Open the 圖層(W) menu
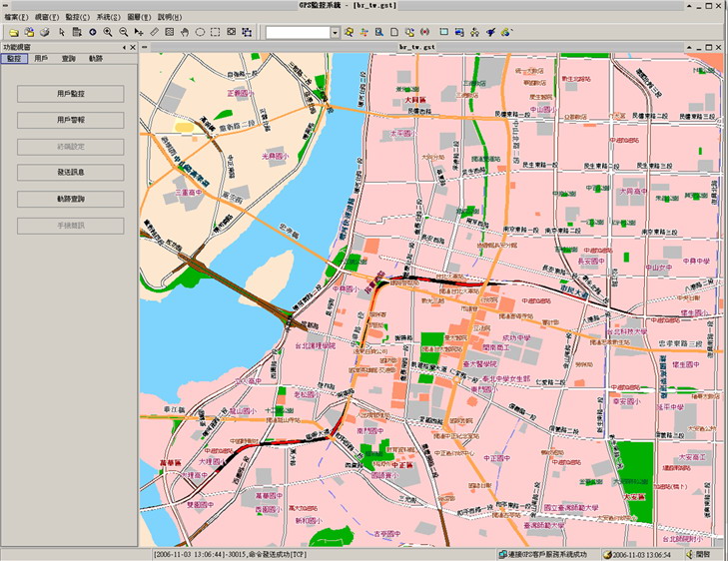728x561 pixels. point(140,18)
